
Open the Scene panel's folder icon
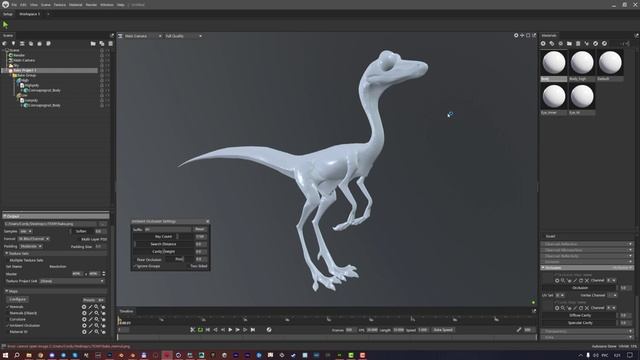pyautogui.click(x=93, y=44)
